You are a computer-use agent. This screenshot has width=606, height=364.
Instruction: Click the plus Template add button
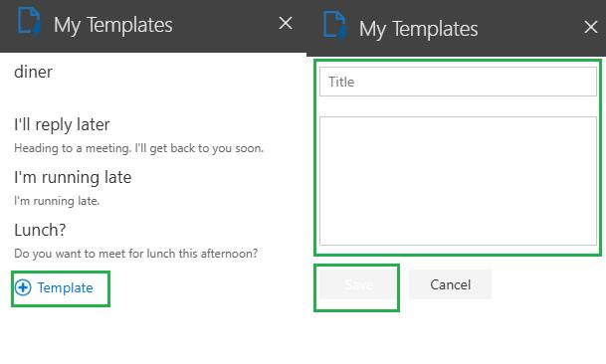[x=54, y=287]
